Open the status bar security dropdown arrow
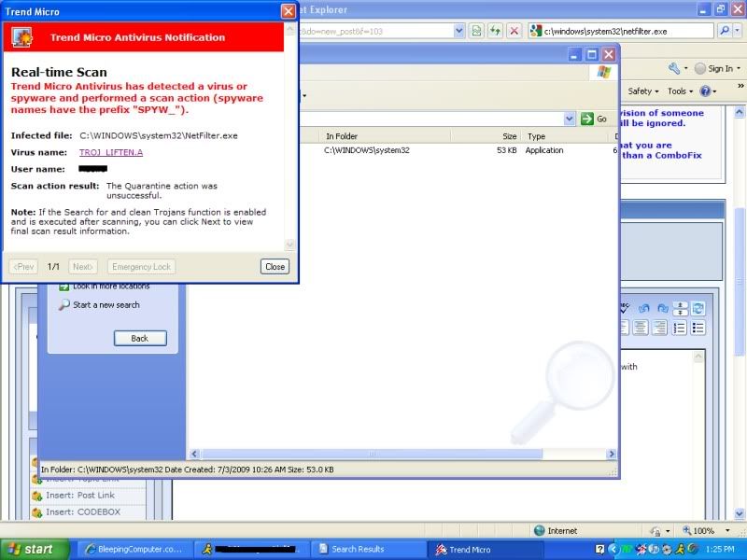 pos(668,530)
